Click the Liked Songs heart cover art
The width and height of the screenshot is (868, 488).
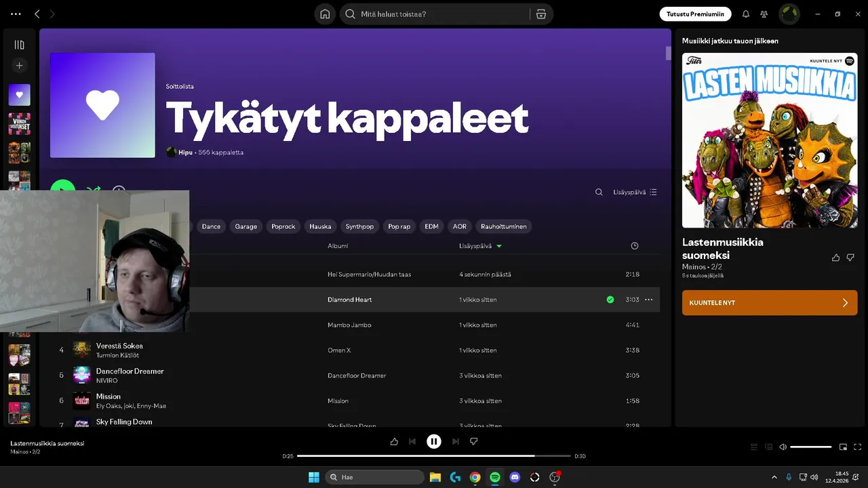(102, 105)
